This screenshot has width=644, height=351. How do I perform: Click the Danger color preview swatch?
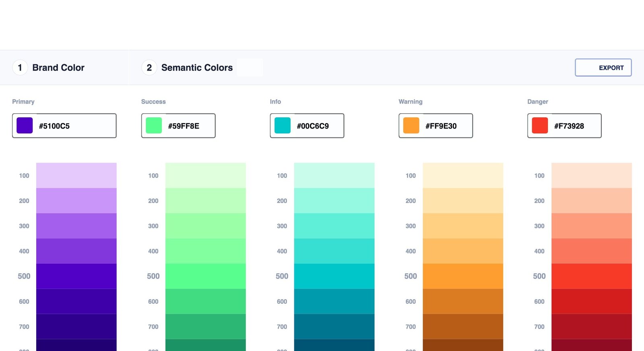coord(540,126)
